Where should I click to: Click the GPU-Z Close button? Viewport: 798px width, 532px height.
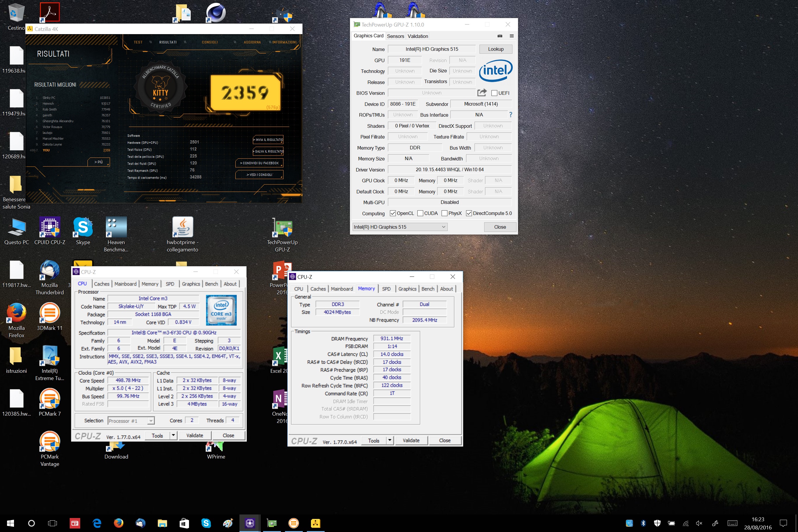[x=500, y=227]
